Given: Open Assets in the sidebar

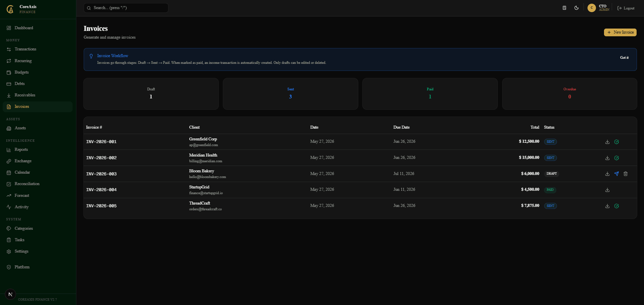Looking at the screenshot, I should pos(38,128).
